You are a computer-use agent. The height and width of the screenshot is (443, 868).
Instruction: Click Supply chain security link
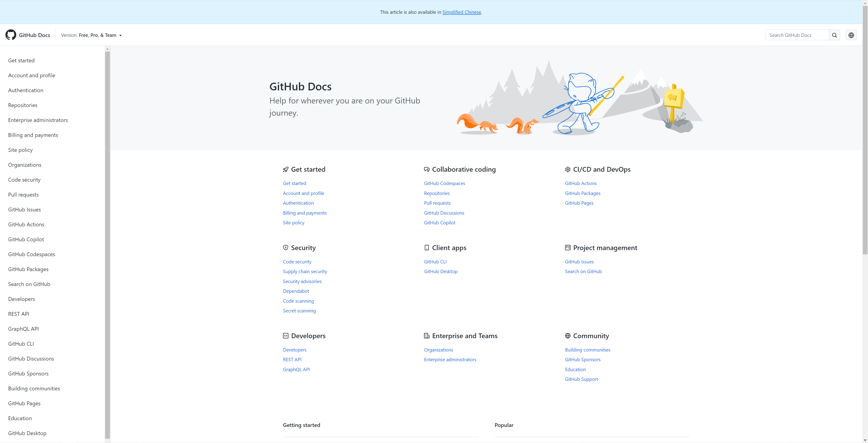point(305,271)
